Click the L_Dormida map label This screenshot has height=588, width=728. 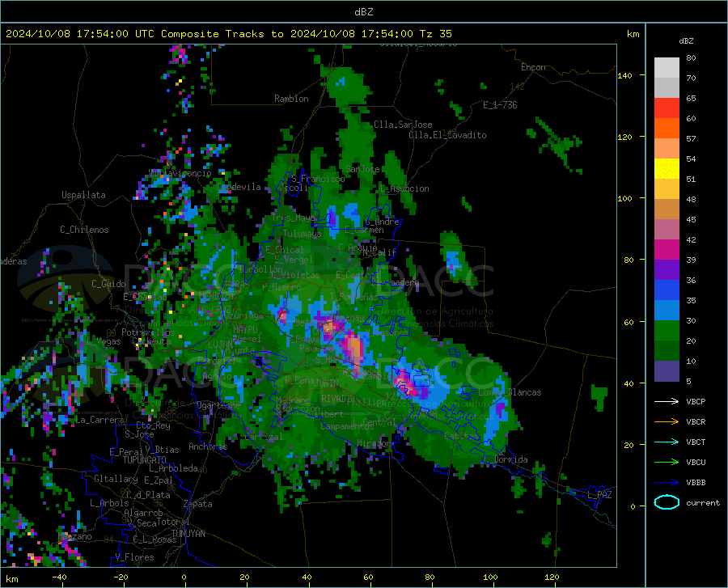click(x=507, y=459)
